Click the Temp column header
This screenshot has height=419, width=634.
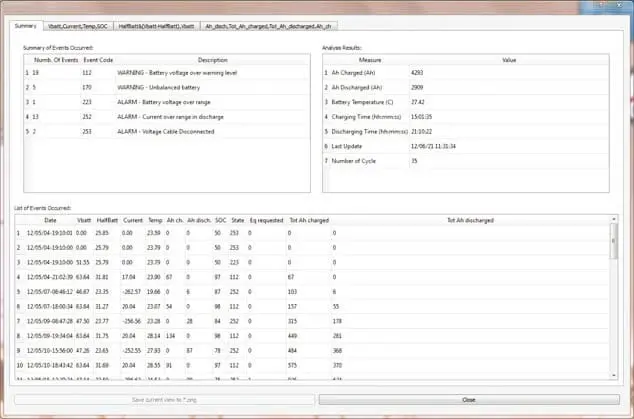click(155, 220)
